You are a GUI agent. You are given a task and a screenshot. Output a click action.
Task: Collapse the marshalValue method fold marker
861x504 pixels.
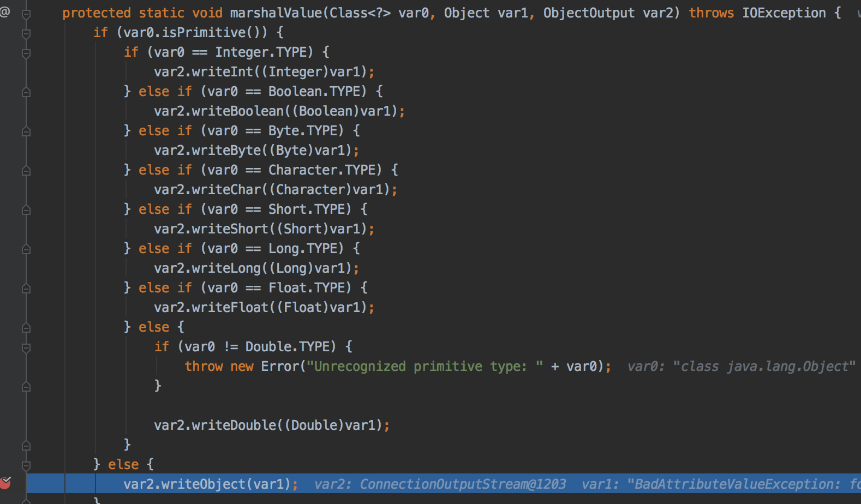click(26, 14)
